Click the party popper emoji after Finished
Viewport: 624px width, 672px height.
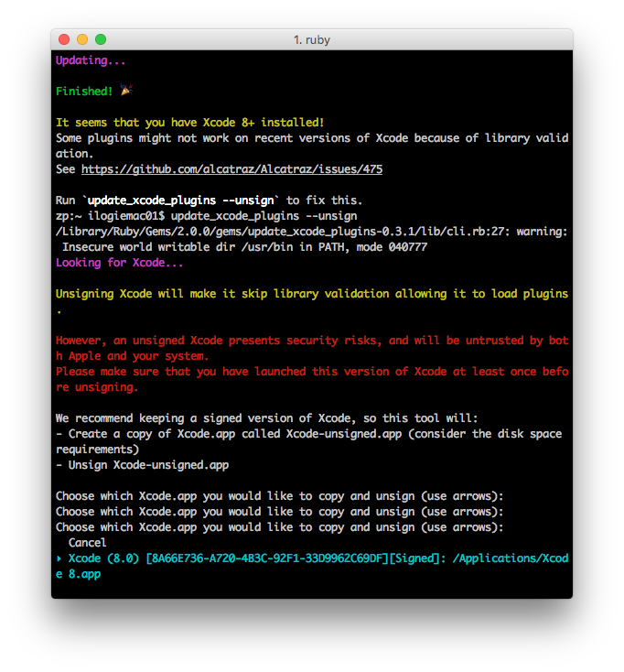coord(126,91)
